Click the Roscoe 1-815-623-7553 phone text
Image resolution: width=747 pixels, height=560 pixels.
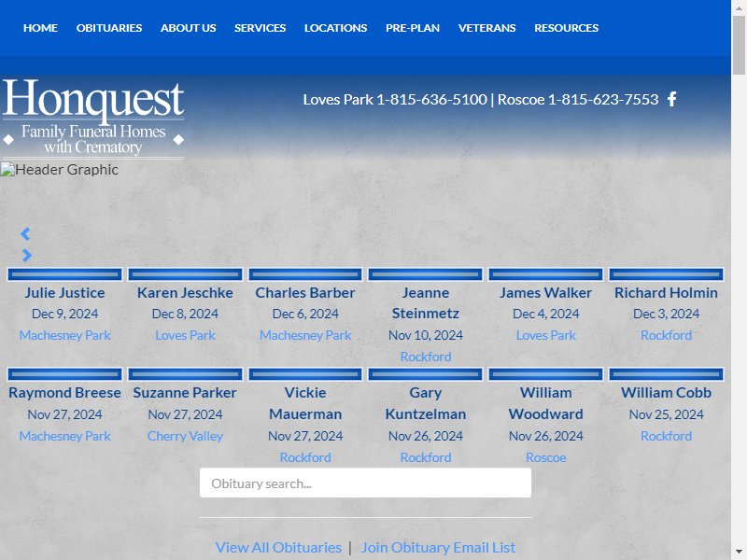(578, 100)
